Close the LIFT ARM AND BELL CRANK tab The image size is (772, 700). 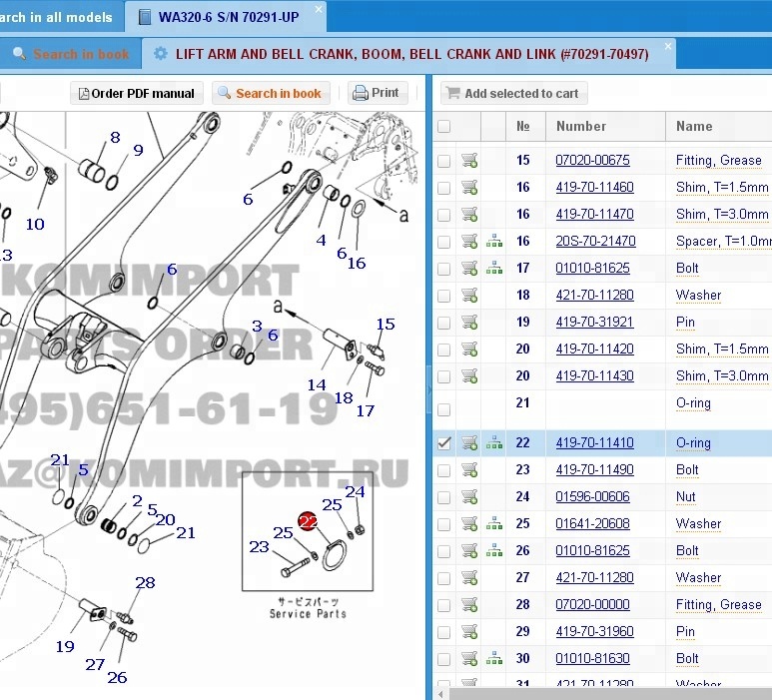(x=667, y=46)
